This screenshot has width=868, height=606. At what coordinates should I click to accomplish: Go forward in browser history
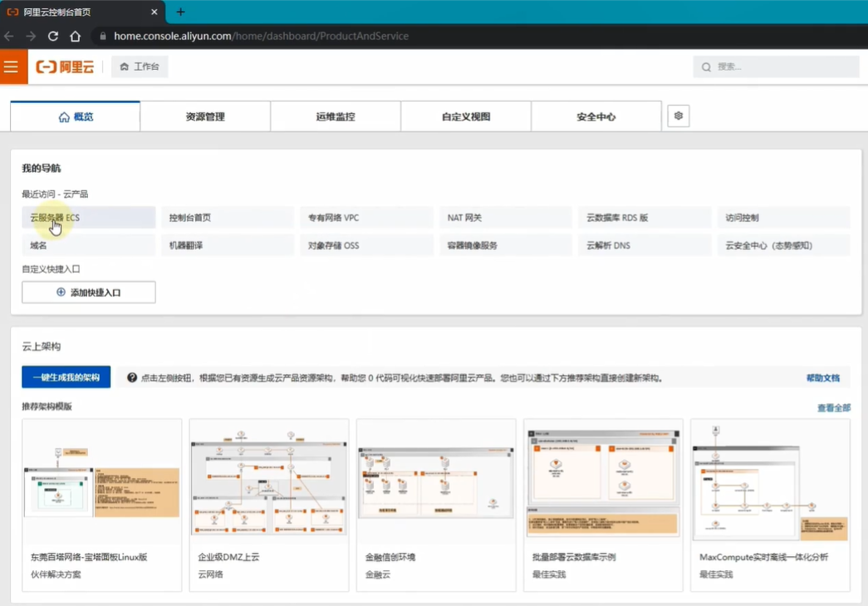pyautogui.click(x=31, y=36)
